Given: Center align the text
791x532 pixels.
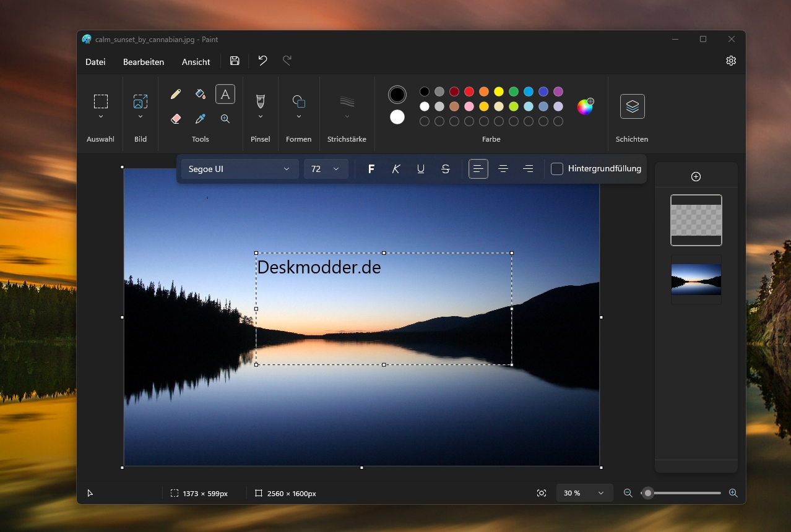Looking at the screenshot, I should coord(503,169).
